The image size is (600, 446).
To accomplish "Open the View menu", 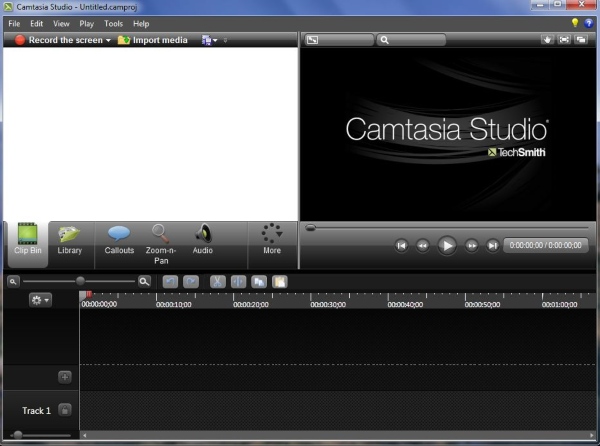I will click(61, 24).
